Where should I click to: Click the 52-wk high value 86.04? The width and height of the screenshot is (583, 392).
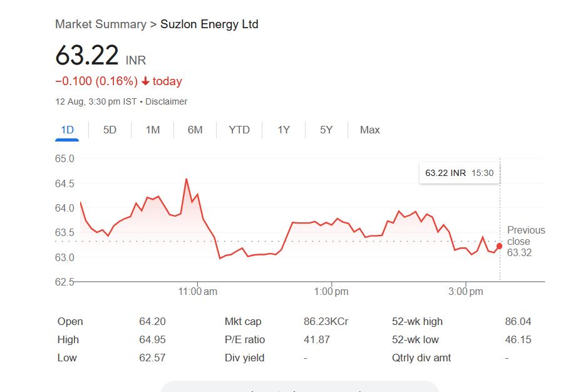[517, 321]
